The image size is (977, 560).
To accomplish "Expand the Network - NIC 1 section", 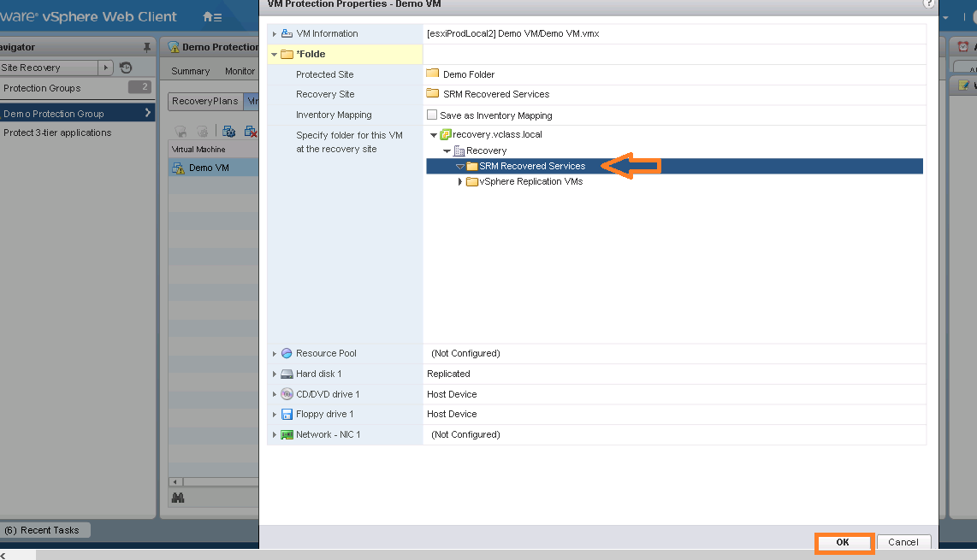I will pos(274,435).
